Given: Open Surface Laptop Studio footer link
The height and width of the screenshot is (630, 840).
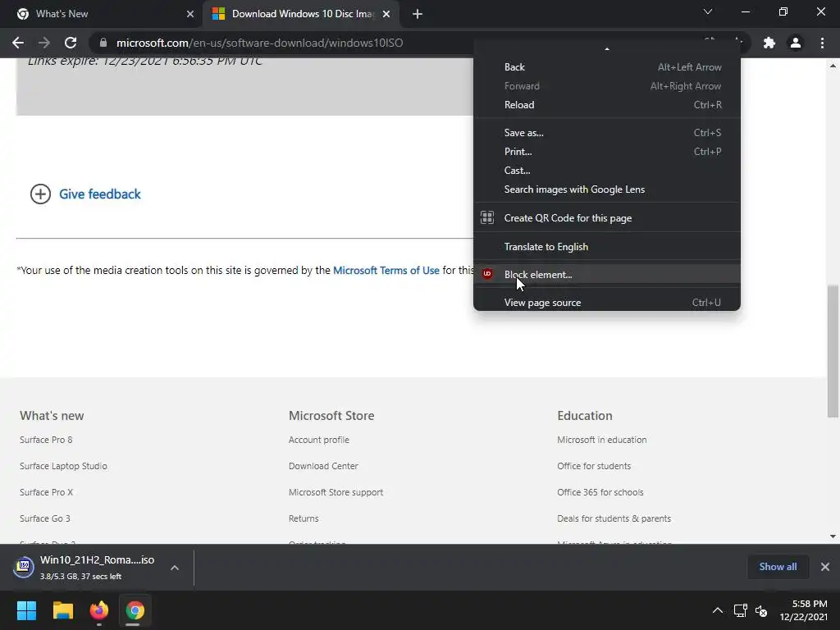Looking at the screenshot, I should (63, 466).
